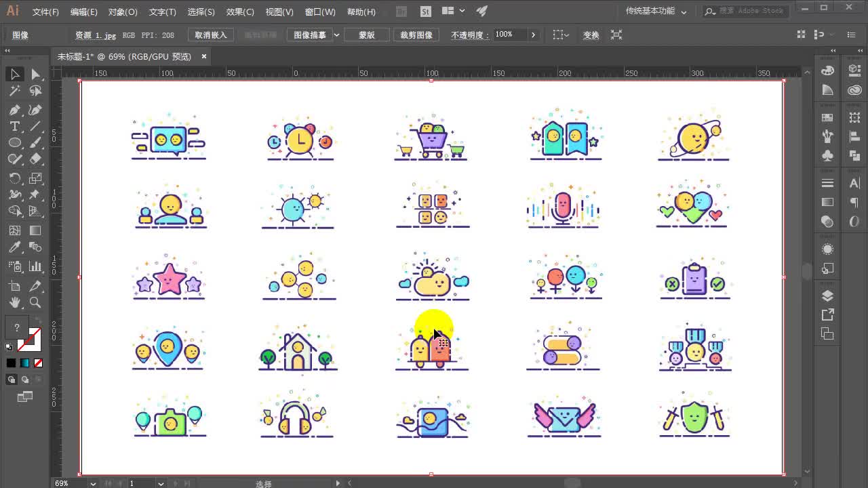Open the Align panel icon
868x488 pixels.
tap(854, 136)
